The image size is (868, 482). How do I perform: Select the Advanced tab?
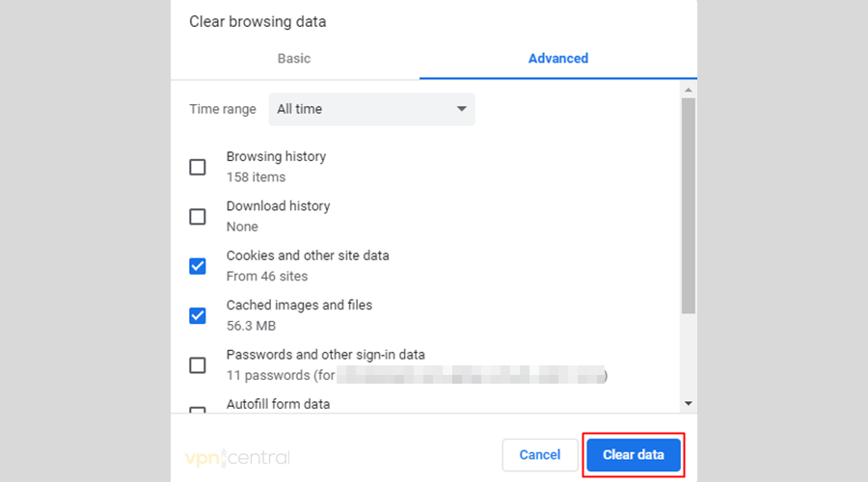click(x=557, y=59)
